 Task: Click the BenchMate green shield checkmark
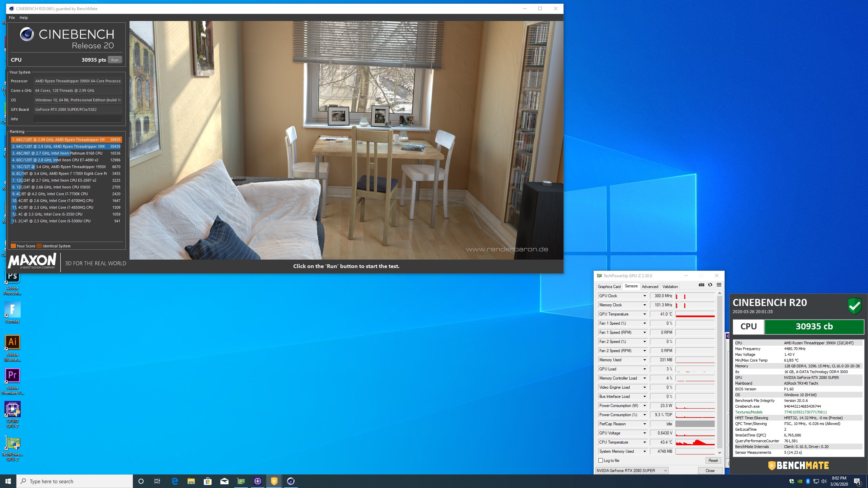pyautogui.click(x=855, y=306)
